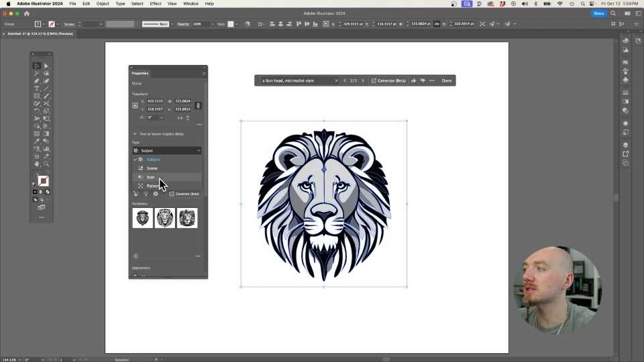Select the Selection tool in the toolbar
Viewport: 644px width, 362px height.
[x=36, y=66]
